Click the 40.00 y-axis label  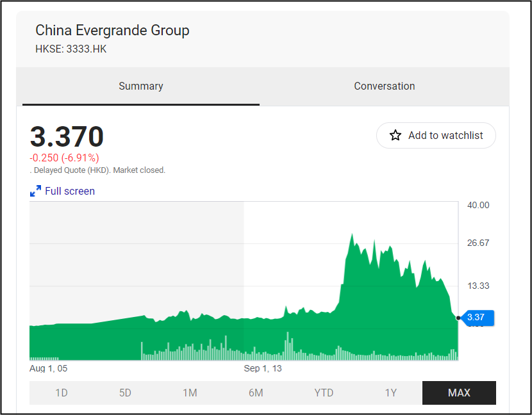click(478, 205)
